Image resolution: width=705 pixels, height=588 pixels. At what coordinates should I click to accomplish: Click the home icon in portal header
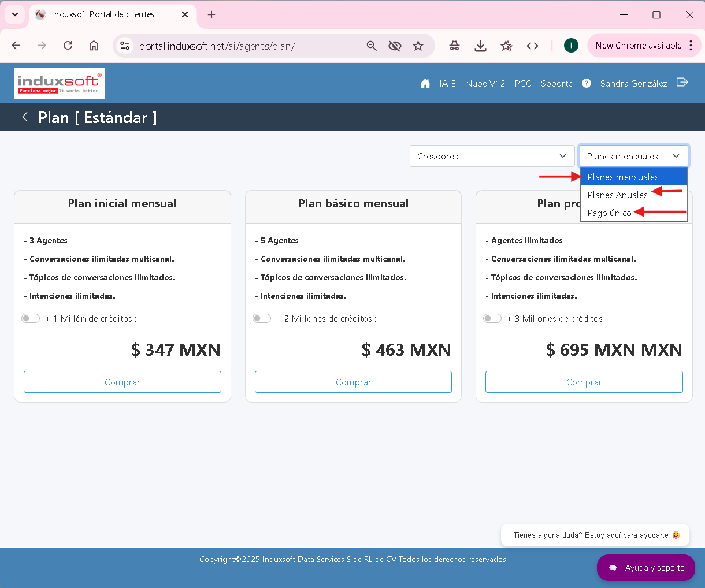pyautogui.click(x=425, y=83)
